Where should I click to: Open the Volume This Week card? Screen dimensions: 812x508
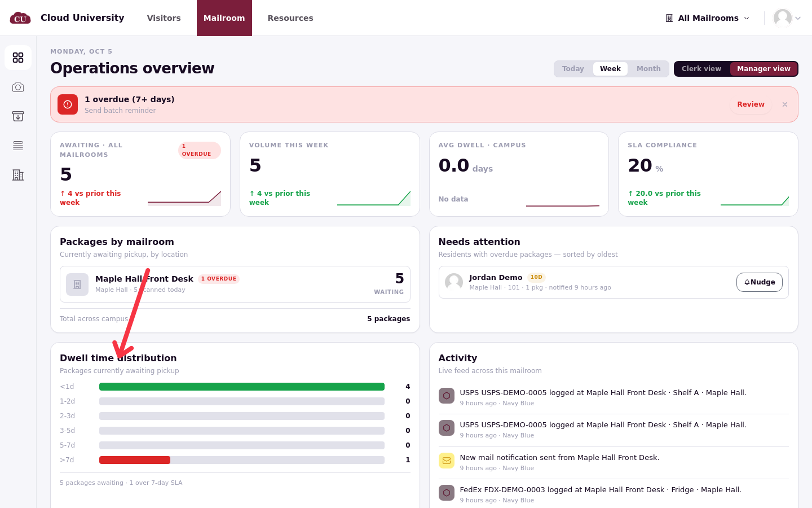coord(330,174)
